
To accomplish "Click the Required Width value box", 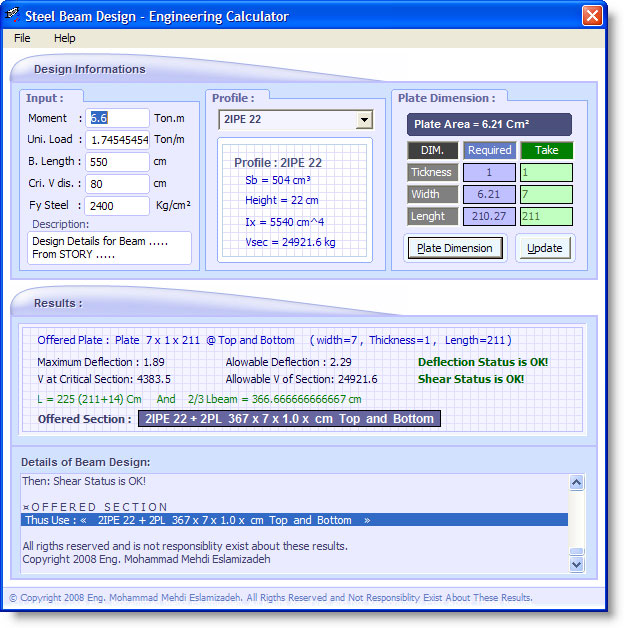I will tap(490, 194).
